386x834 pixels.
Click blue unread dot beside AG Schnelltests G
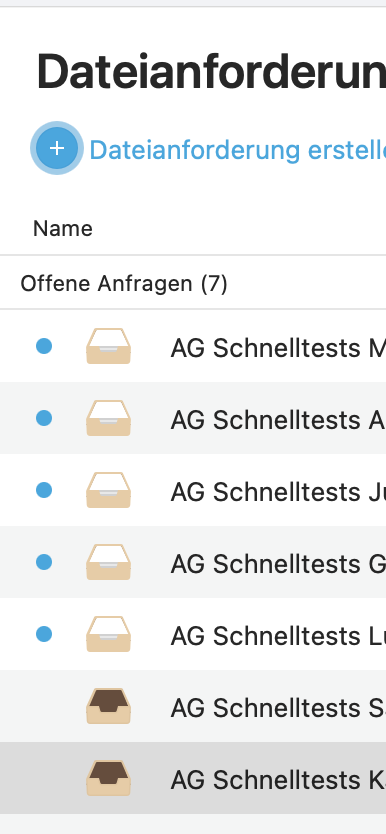pyautogui.click(x=44, y=562)
